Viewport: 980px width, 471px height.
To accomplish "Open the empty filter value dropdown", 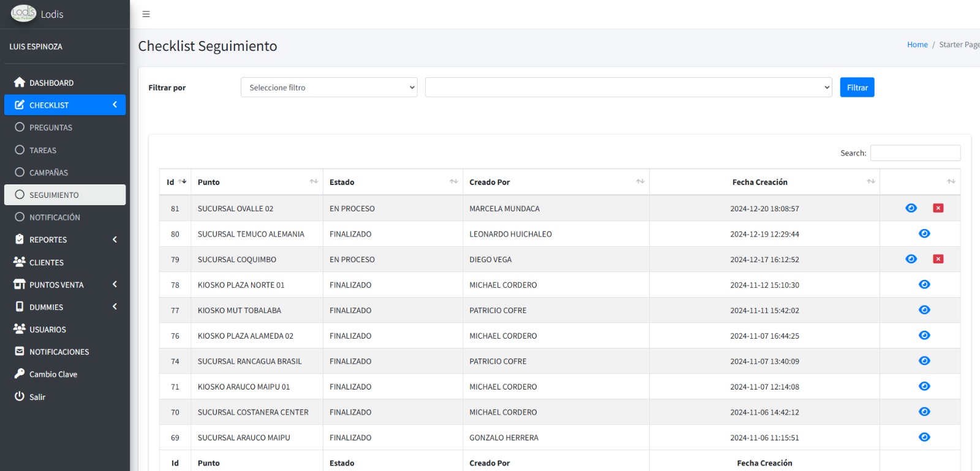I will pos(628,88).
